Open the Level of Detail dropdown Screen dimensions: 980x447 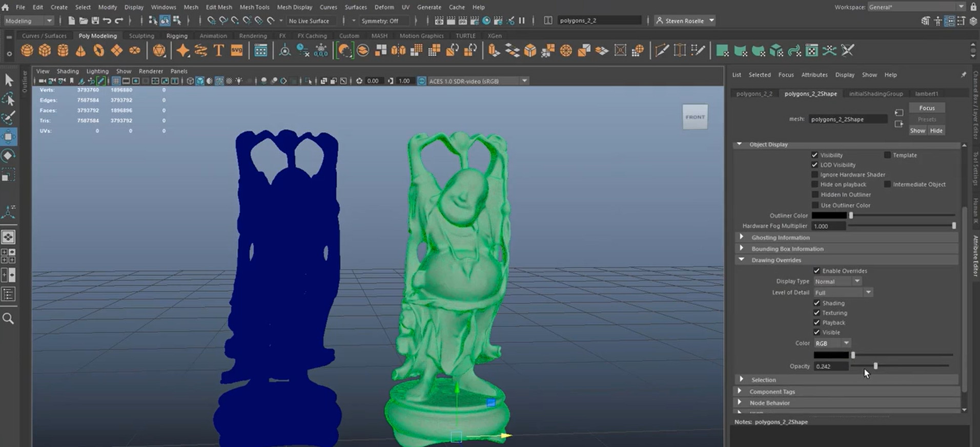click(x=843, y=292)
